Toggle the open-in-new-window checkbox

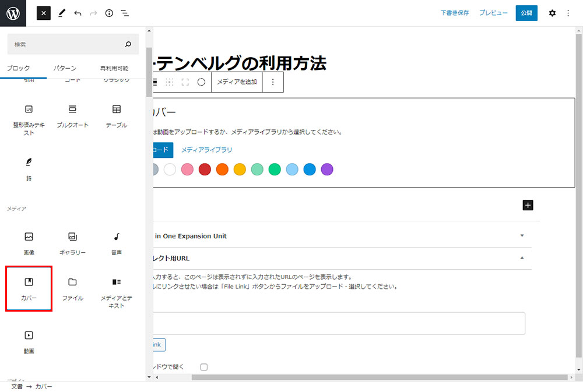204,367
